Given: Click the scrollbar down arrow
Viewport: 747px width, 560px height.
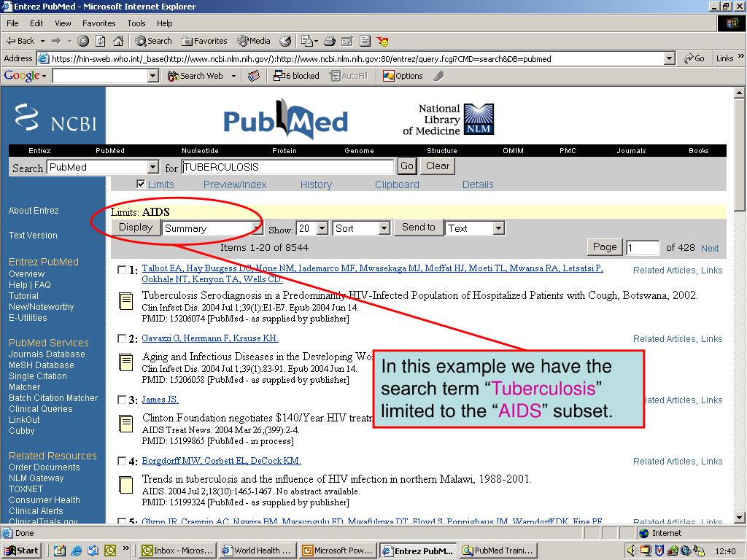Looking at the screenshot, I should (x=739, y=517).
